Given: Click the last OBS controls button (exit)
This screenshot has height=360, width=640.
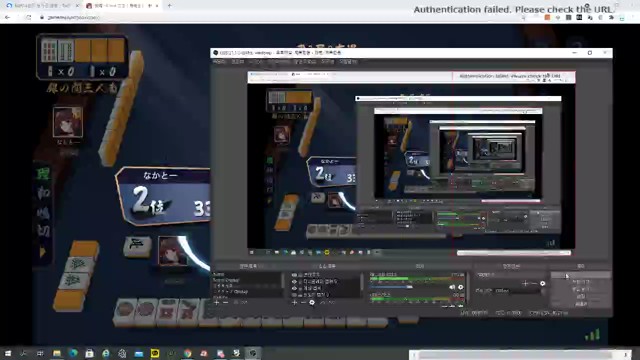Looking at the screenshot, I should (580, 304).
